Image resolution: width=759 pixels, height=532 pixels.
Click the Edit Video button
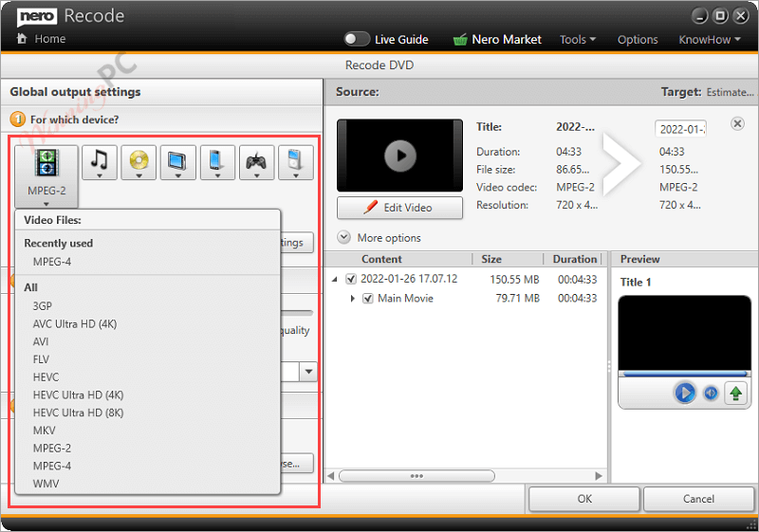click(399, 208)
